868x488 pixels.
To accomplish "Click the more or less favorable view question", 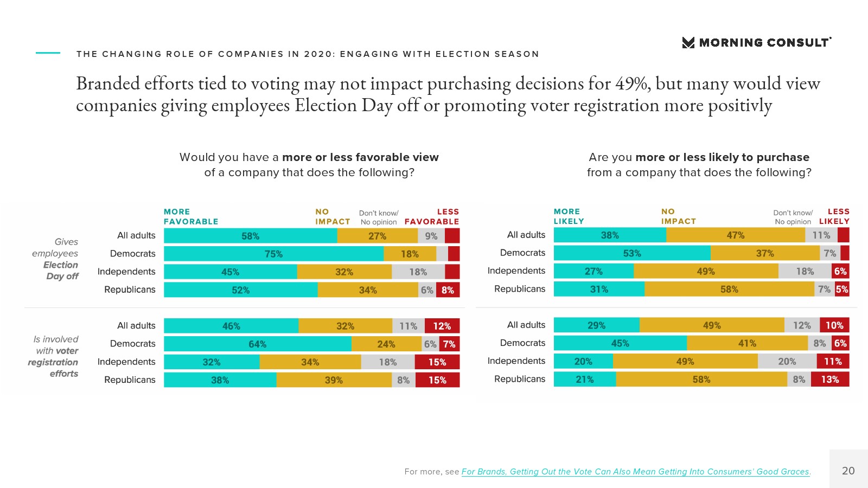I will [309, 164].
